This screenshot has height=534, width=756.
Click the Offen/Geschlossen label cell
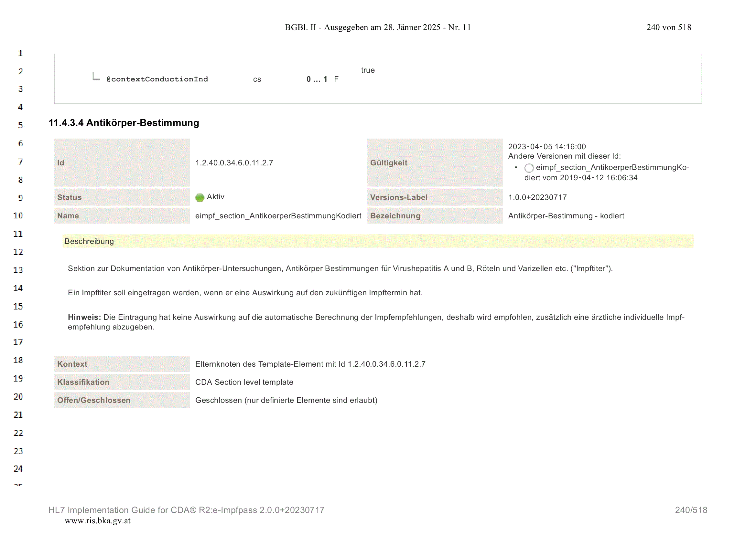[x=122, y=400]
